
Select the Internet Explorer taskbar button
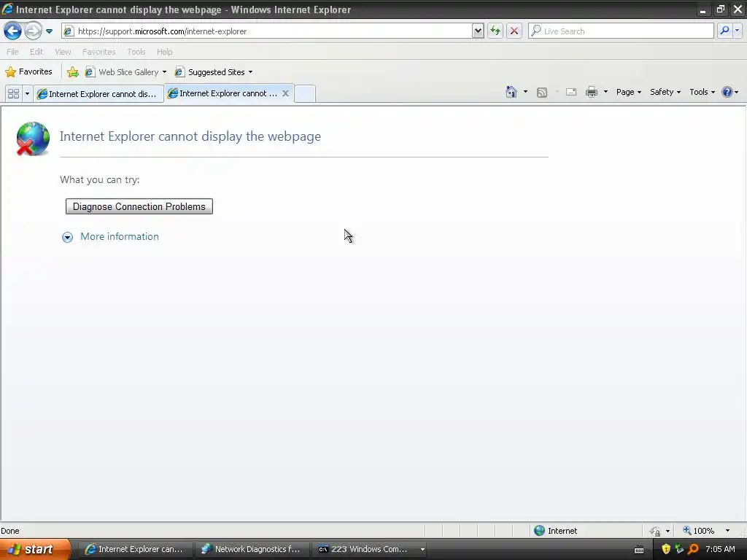point(135,549)
